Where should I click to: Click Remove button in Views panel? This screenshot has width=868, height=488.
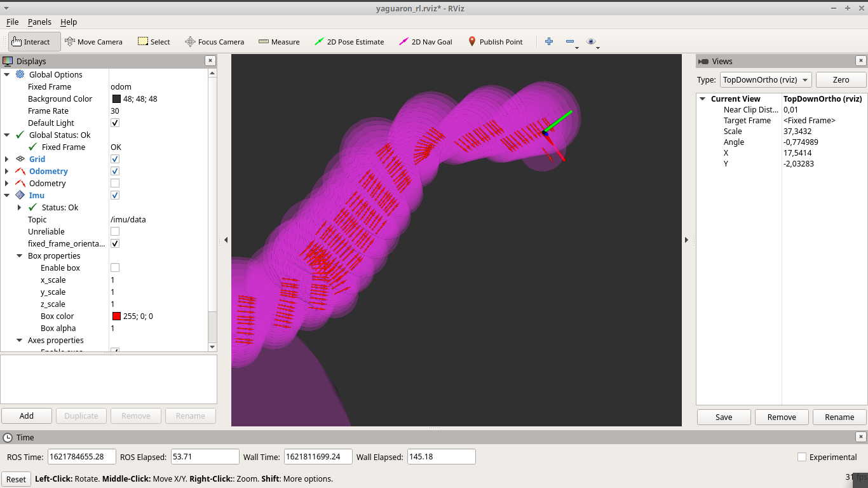782,417
